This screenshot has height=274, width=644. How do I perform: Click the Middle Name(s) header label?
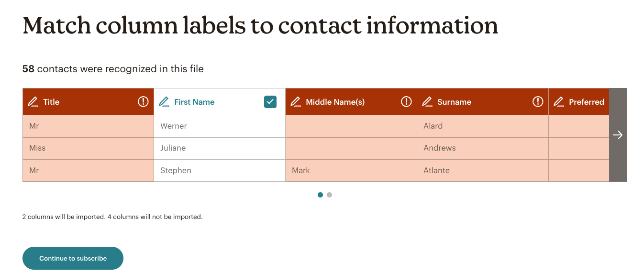click(x=335, y=102)
